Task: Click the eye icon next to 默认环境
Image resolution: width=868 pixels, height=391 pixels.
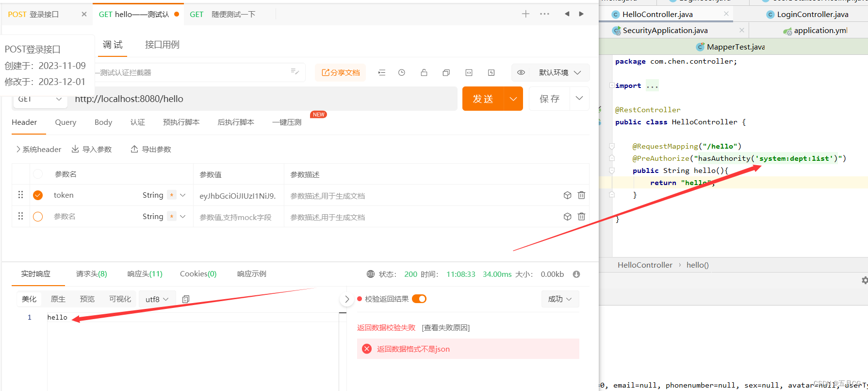Action: (521, 72)
